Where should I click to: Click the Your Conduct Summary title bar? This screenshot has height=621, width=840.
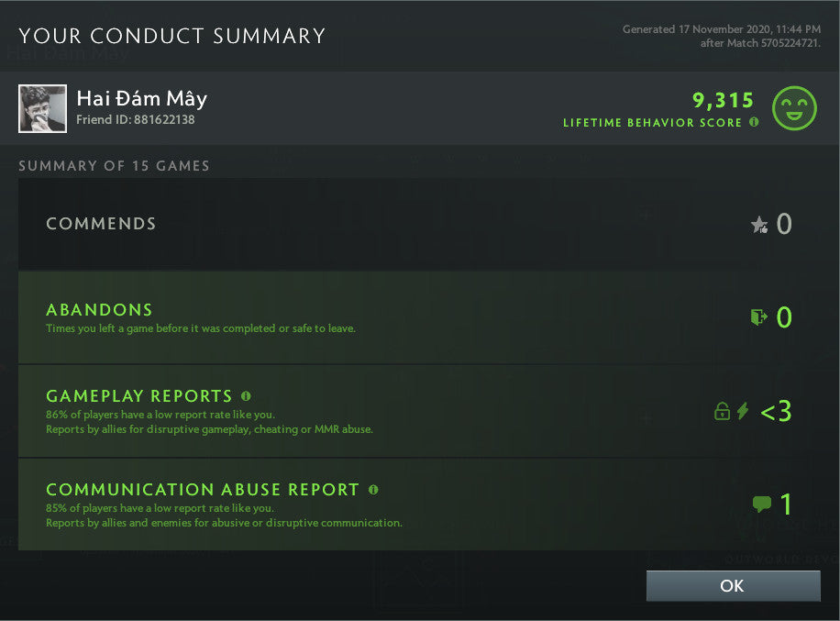pyautogui.click(x=171, y=36)
